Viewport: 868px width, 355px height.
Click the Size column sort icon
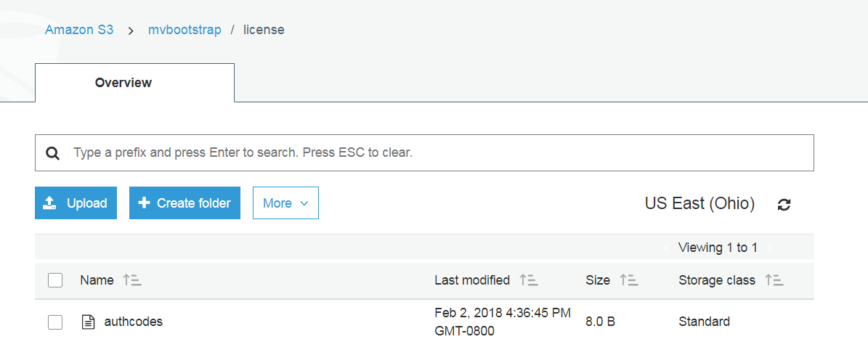tap(628, 280)
